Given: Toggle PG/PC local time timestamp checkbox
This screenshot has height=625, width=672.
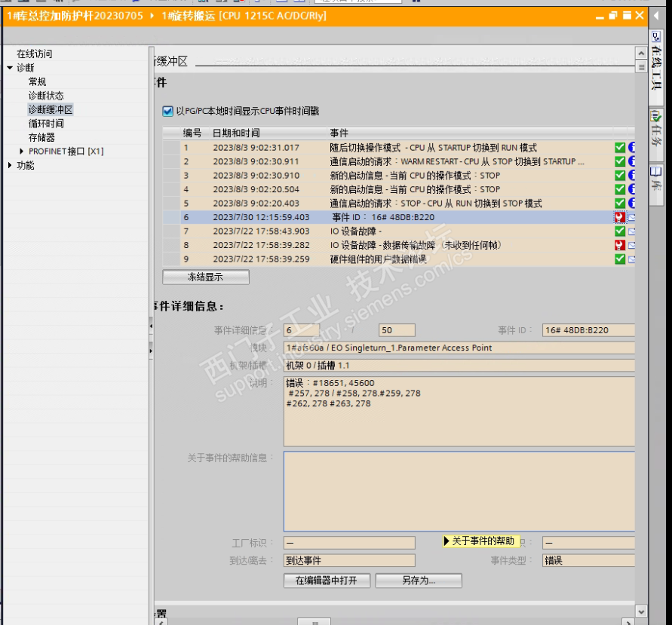Looking at the screenshot, I should coord(167,112).
